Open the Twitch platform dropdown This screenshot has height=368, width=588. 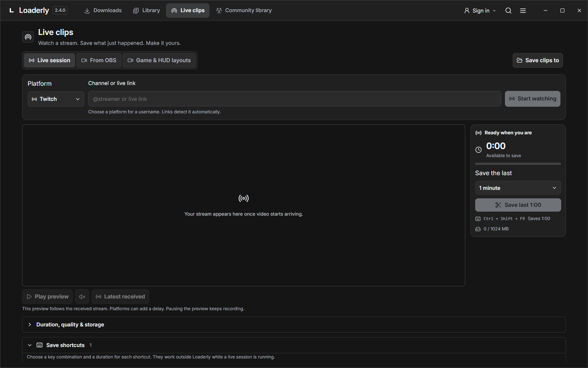56,99
